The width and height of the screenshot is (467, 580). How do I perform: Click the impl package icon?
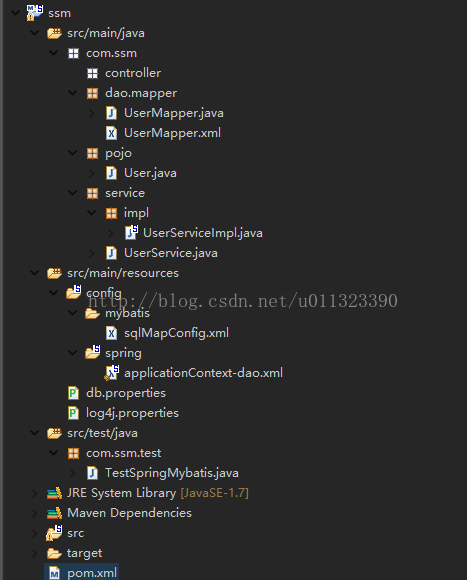tap(111, 213)
